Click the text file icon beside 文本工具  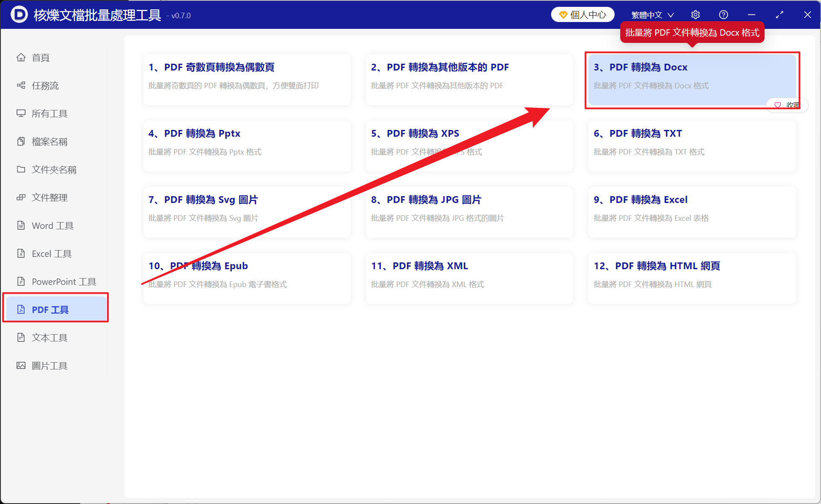coord(21,338)
